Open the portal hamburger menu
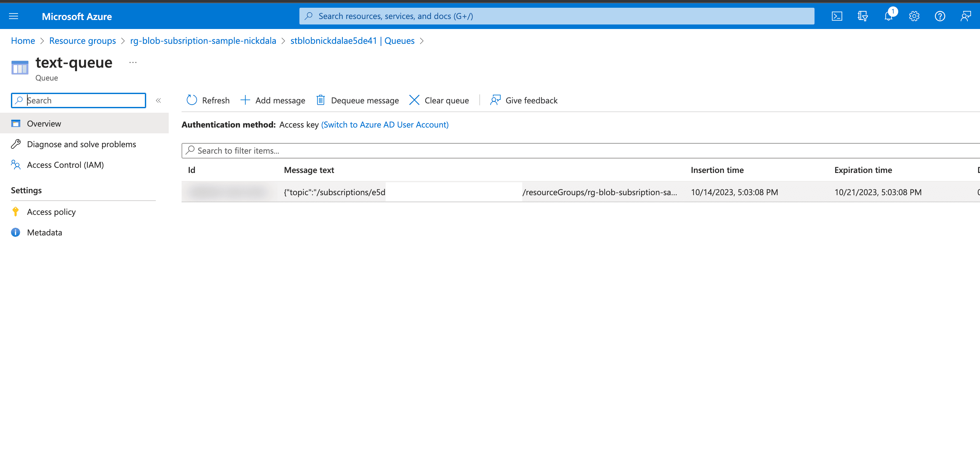The width and height of the screenshot is (980, 467). tap(14, 16)
